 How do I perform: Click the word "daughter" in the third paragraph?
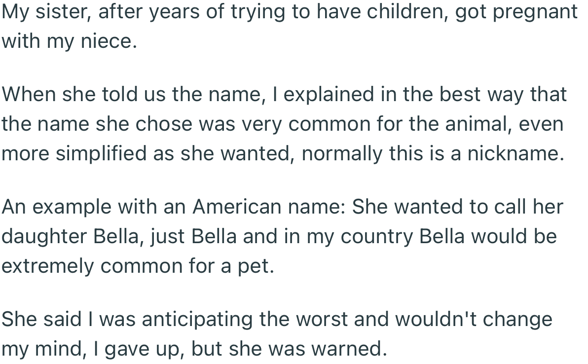pos(43,236)
